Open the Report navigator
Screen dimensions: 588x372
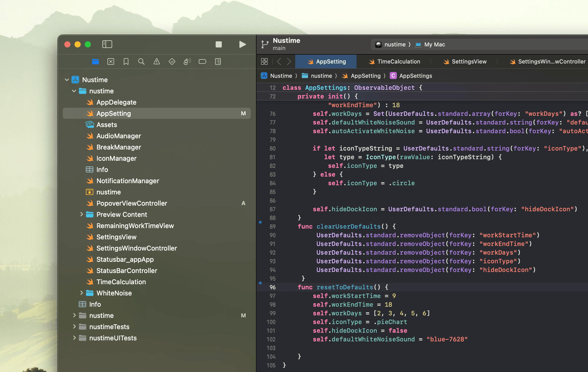[218, 62]
